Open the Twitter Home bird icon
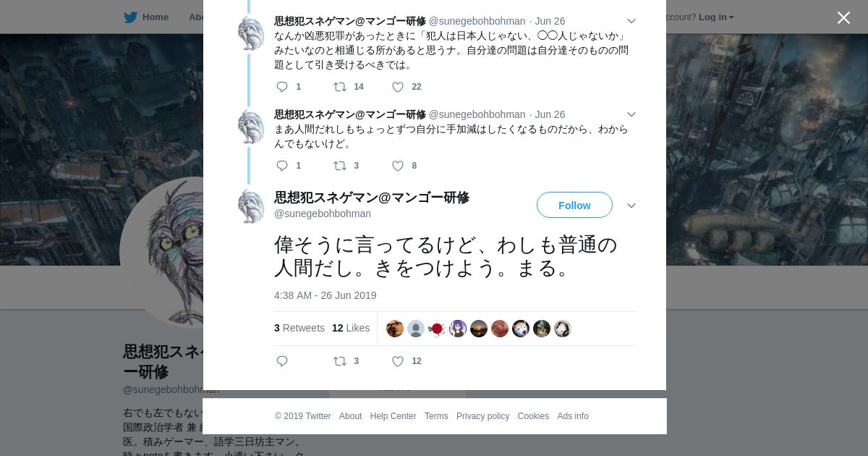The height and width of the screenshot is (456, 868). point(130,17)
